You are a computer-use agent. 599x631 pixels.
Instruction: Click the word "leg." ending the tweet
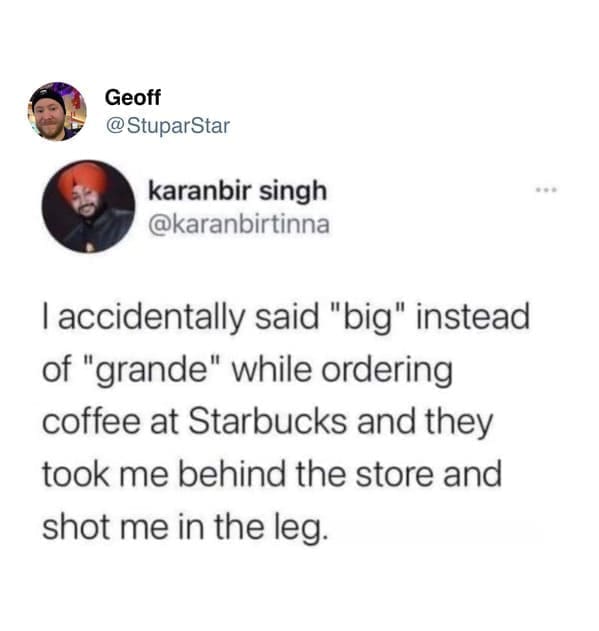click(x=306, y=528)
